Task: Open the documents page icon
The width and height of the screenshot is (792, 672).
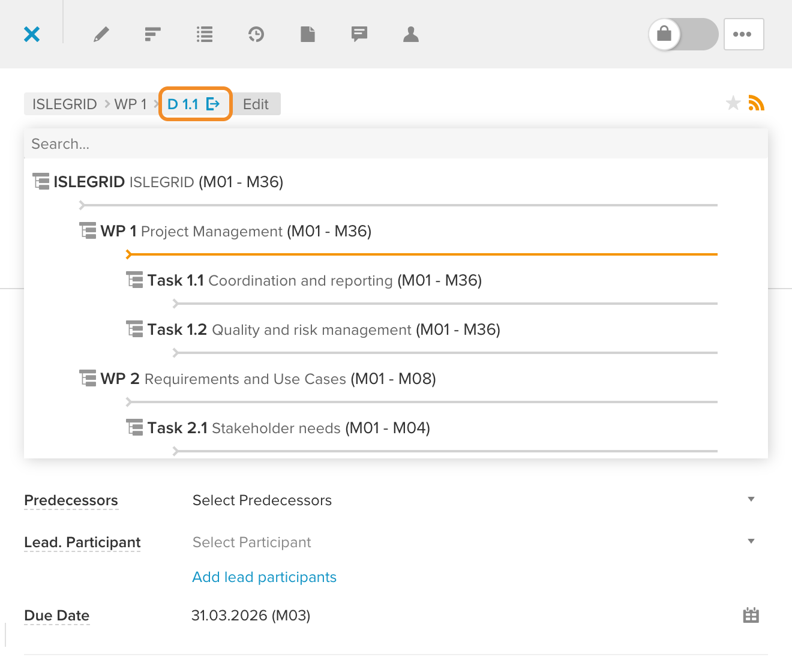Action: pos(308,34)
